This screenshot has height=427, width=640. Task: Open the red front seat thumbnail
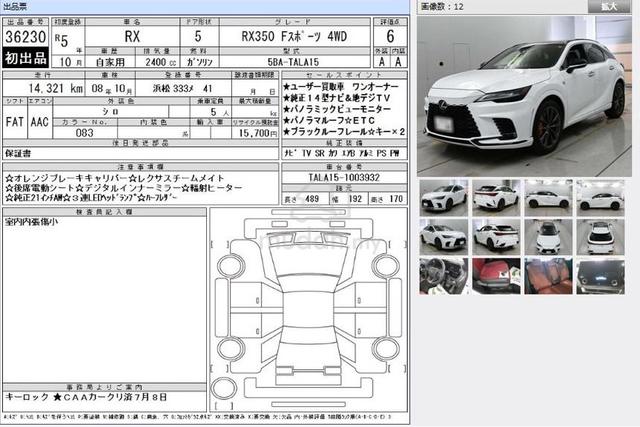point(496,276)
